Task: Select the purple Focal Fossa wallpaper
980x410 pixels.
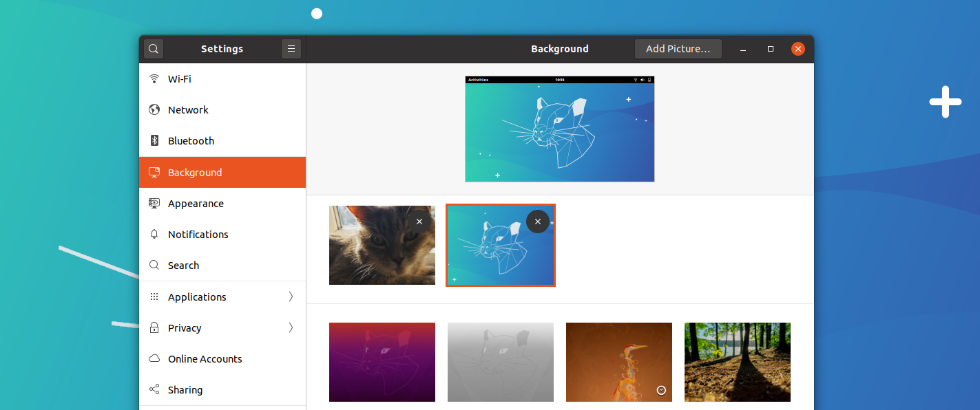Action: (382, 362)
